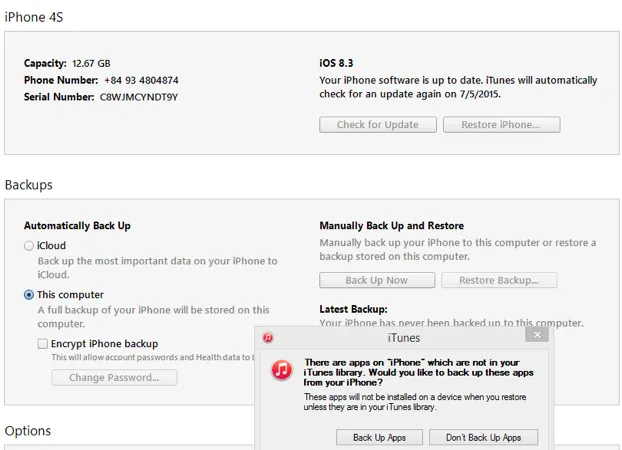Image resolution: width=622 pixels, height=450 pixels.
Task: Click the Back Up Now button
Action: 376,281
